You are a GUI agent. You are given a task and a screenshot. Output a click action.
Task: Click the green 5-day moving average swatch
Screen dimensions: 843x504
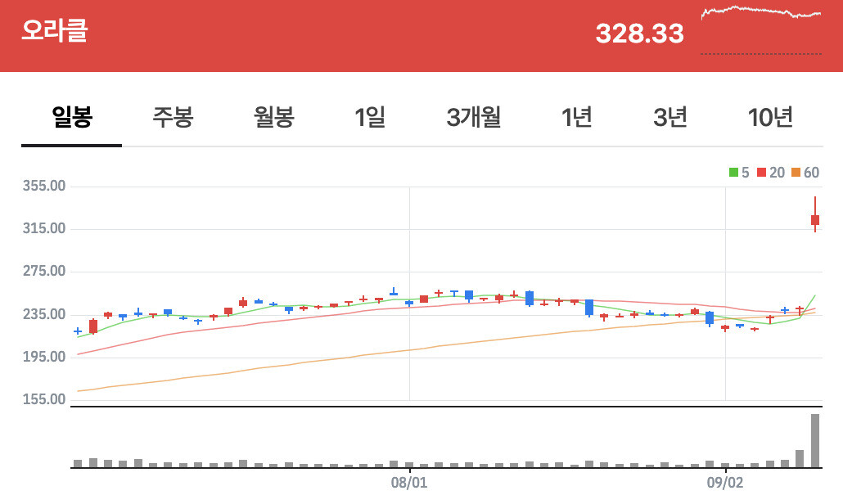tap(733, 173)
